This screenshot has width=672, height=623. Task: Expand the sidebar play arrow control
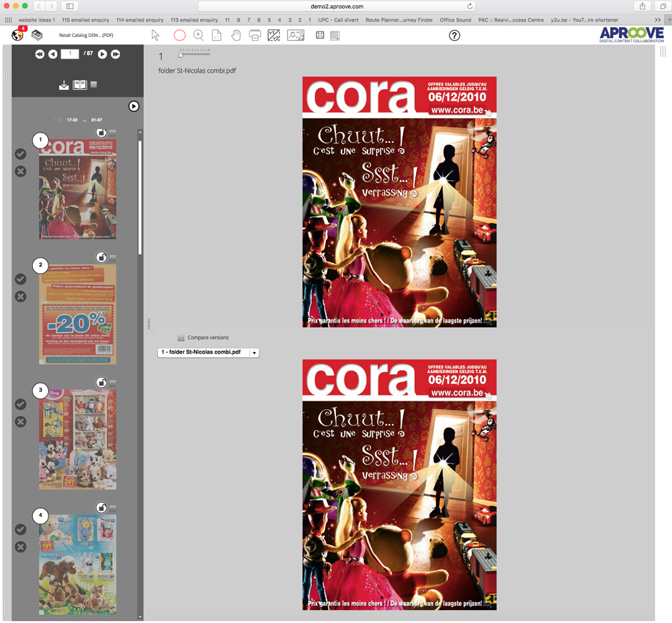(x=133, y=106)
